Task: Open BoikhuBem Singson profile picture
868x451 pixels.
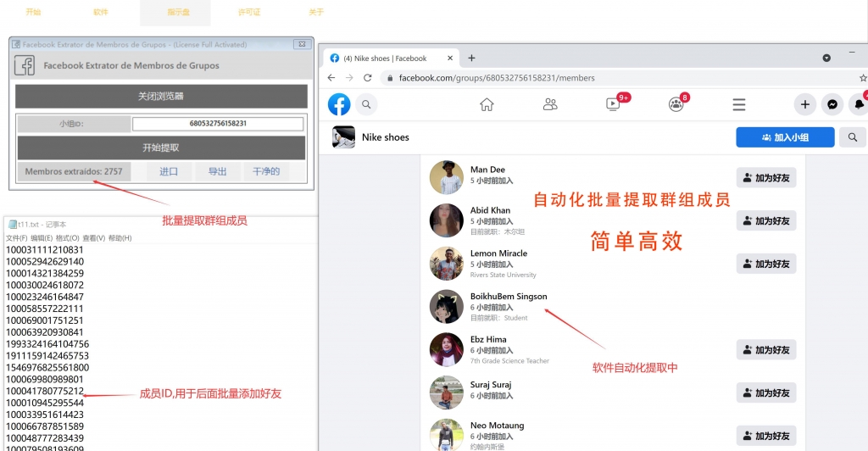Action: (446, 307)
